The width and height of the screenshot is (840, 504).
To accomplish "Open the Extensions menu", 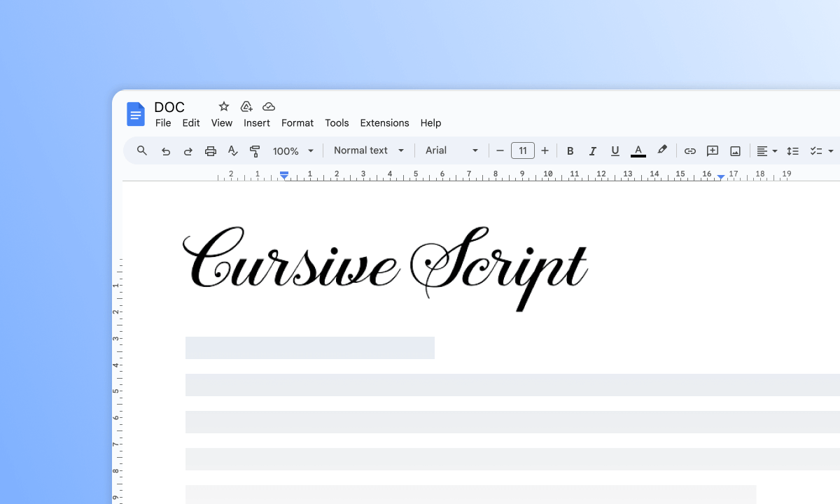I will 384,122.
